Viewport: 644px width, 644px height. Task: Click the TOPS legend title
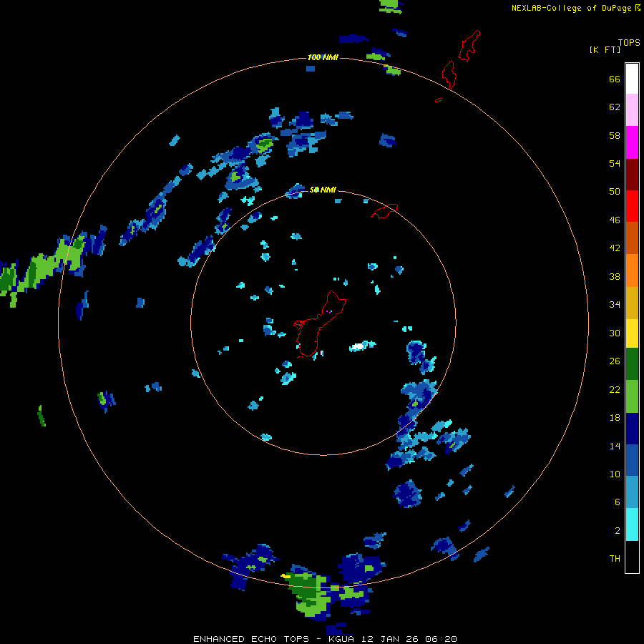point(629,43)
